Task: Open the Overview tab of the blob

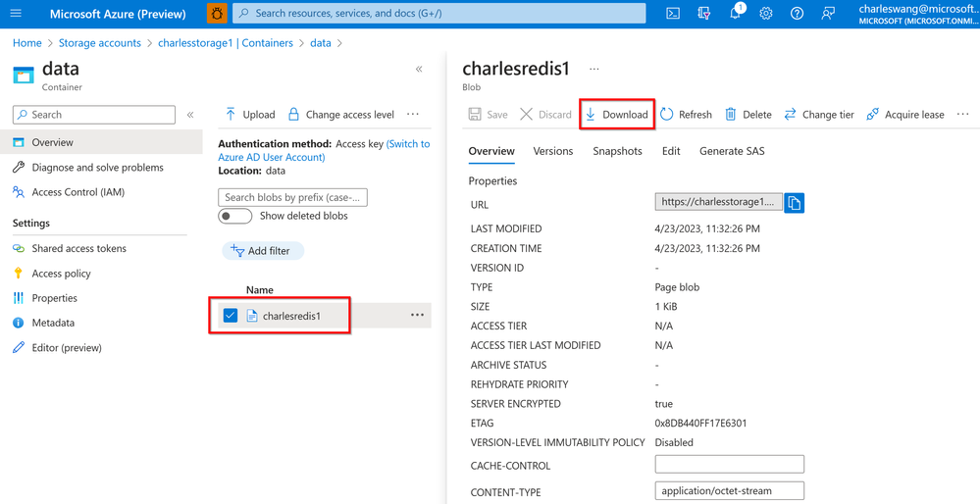Action: (491, 151)
